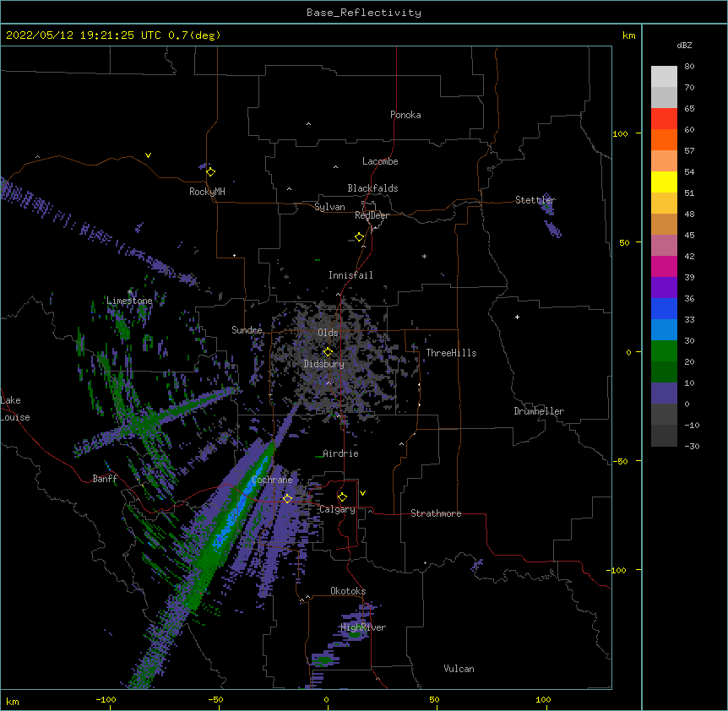The image size is (728, 711).
Task: Click the Ponoka city label
Action: tap(405, 115)
